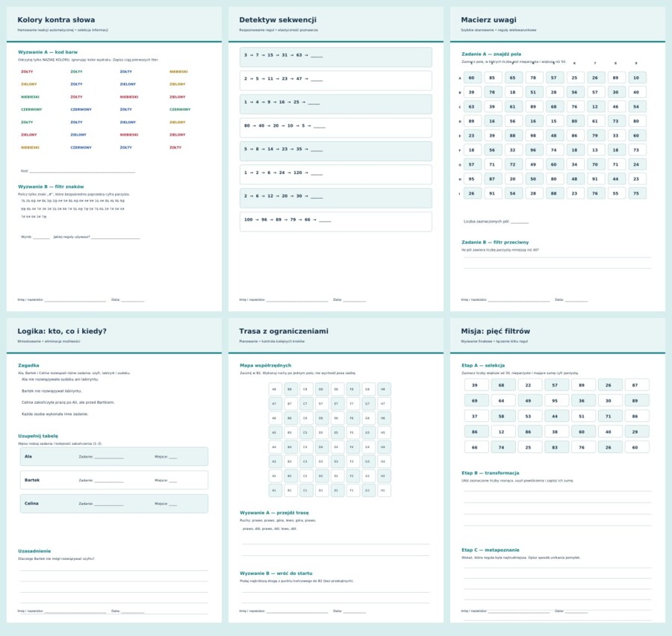
Task: Select heading 'Wyzwanie B — filtr znaków'
Action: coord(51,187)
